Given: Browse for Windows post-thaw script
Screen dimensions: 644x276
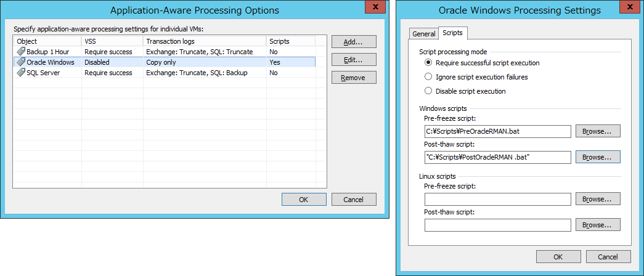Looking at the screenshot, I should (598, 157).
